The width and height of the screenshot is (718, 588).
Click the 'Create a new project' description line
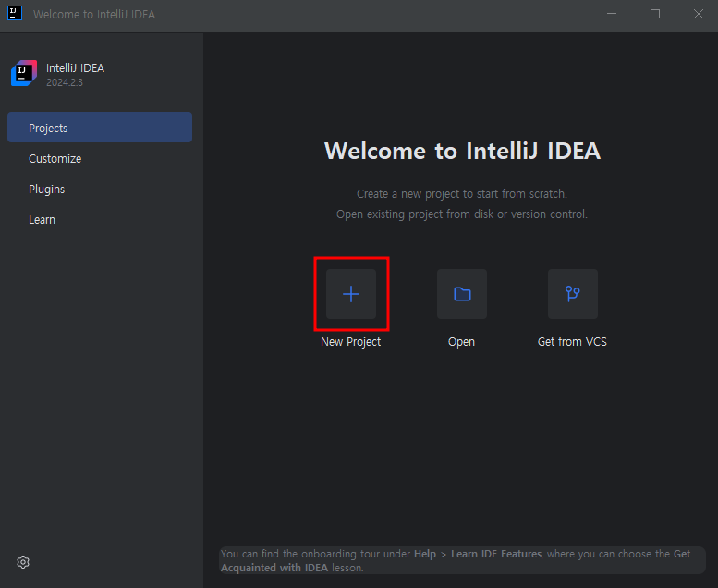click(462, 194)
